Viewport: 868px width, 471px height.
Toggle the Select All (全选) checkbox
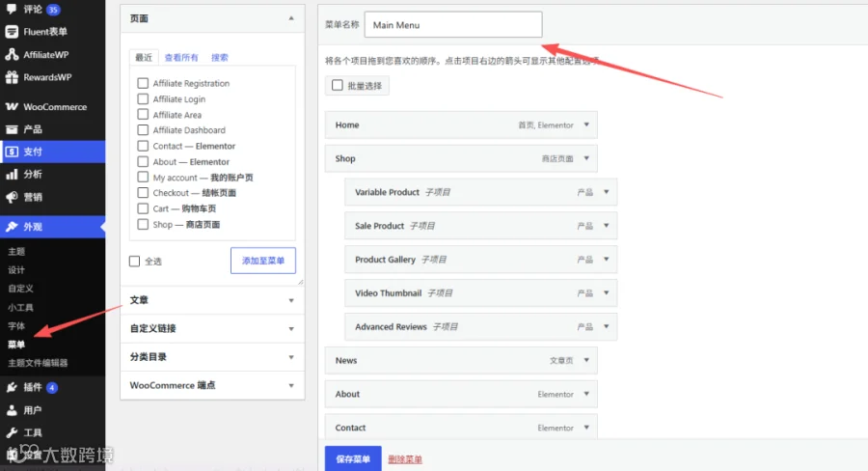point(134,261)
